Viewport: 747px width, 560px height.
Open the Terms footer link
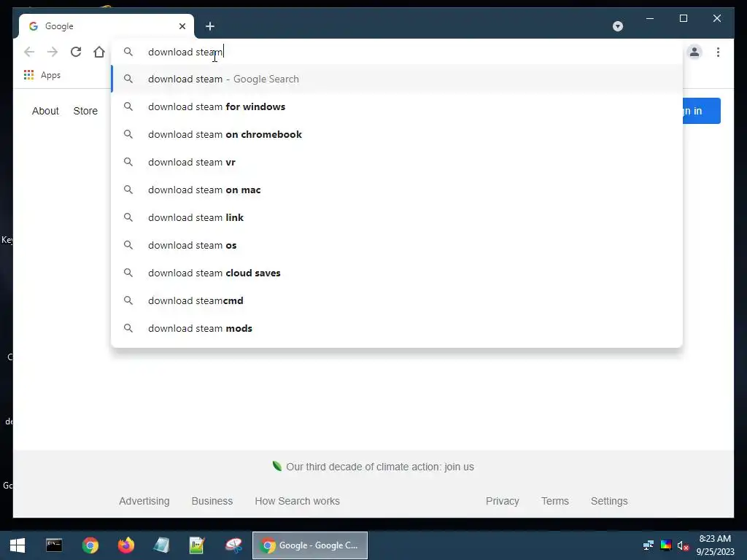(555, 501)
